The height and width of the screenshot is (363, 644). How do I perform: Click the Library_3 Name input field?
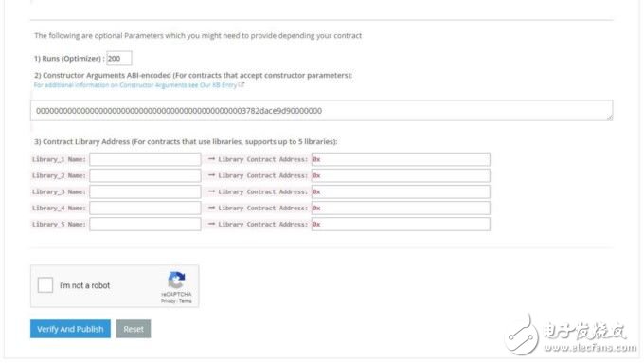click(x=146, y=191)
